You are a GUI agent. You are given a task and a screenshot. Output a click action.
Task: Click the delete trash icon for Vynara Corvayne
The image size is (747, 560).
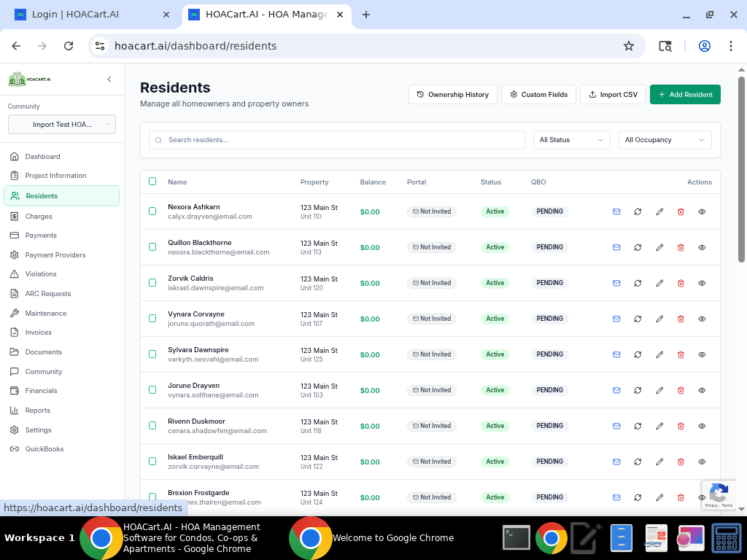(x=681, y=319)
